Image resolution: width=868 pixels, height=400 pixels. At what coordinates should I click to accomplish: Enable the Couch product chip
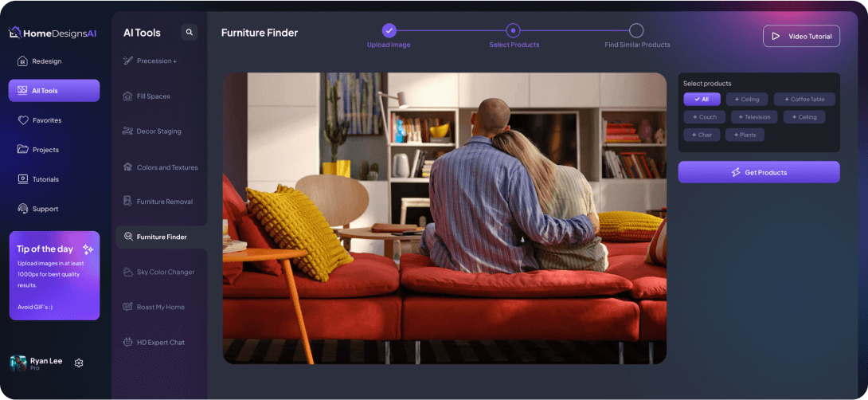click(704, 117)
